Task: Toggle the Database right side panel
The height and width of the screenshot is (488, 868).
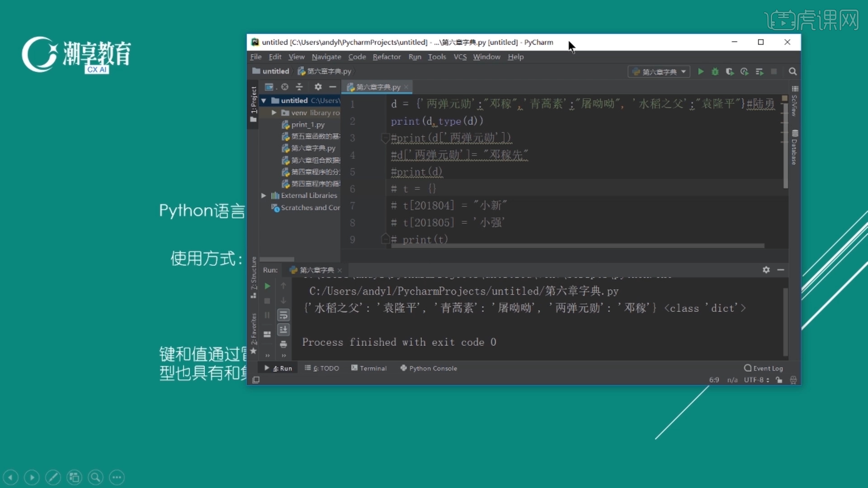Action: (x=795, y=148)
